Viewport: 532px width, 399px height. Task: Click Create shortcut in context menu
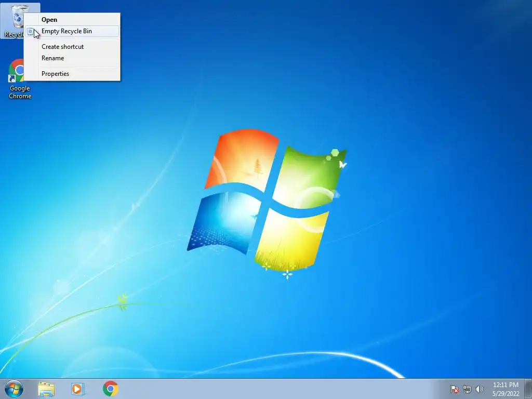pyautogui.click(x=72, y=47)
